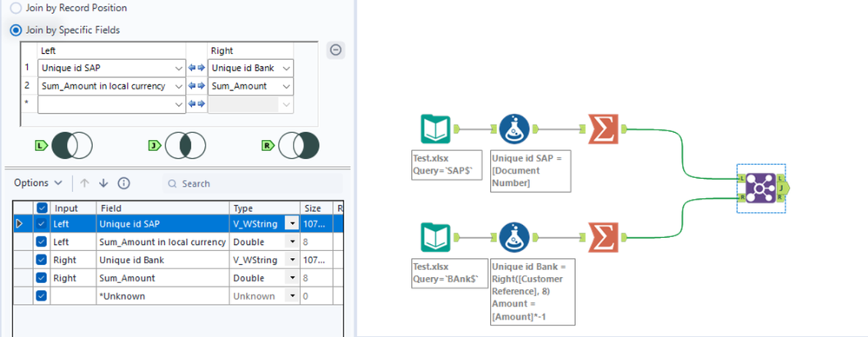The width and height of the screenshot is (868, 337).
Task: Open type dropdown for Unique id SAP
Action: (x=292, y=224)
